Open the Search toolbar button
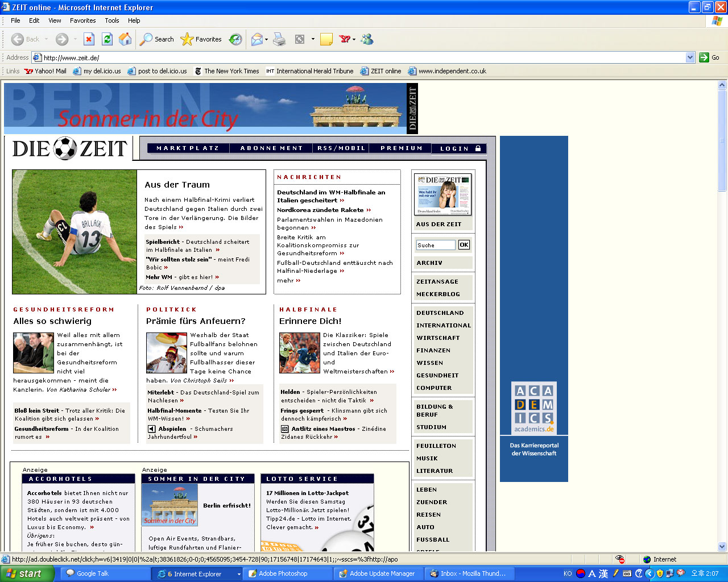This screenshot has width=728, height=582. 157,39
